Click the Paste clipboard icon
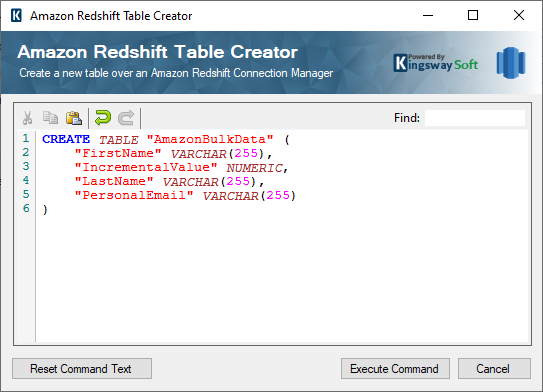Viewport: 543px width, 392px height. (74, 118)
